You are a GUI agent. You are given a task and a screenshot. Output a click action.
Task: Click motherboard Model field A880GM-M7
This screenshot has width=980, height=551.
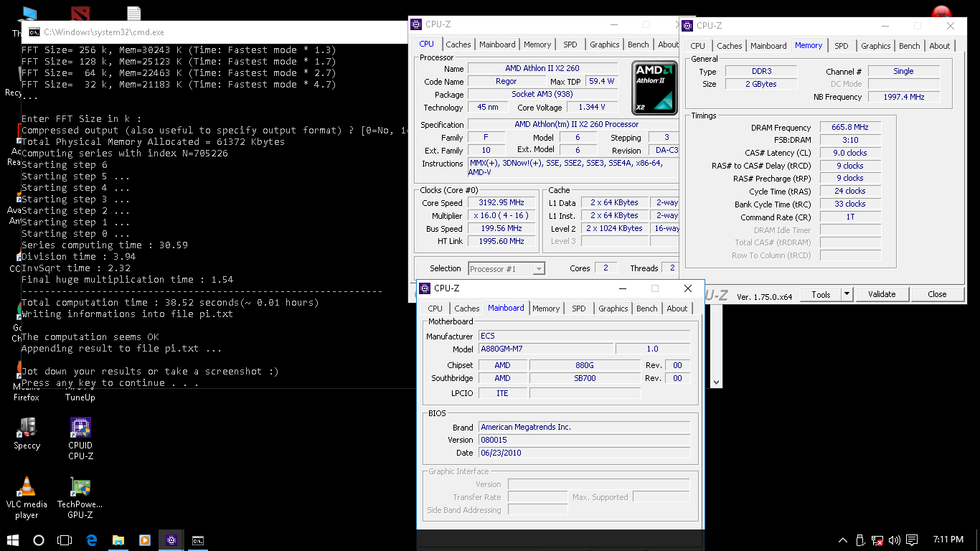(x=546, y=349)
